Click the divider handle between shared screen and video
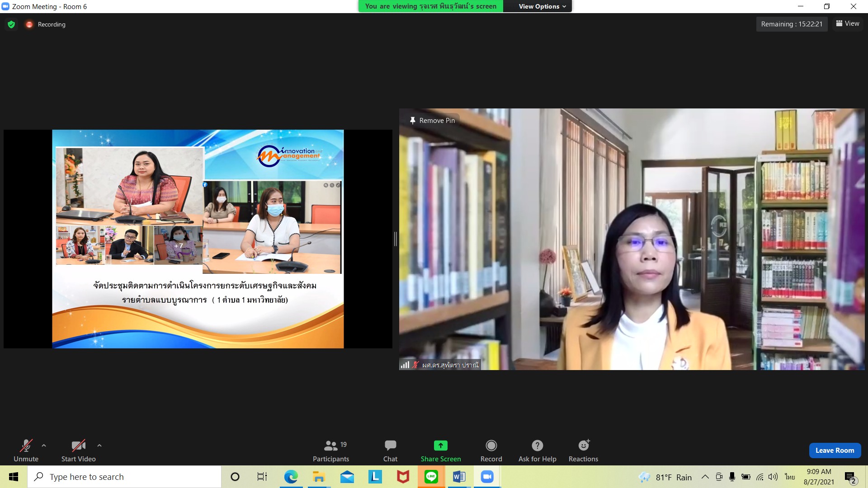This screenshot has height=488, width=868. [396, 239]
